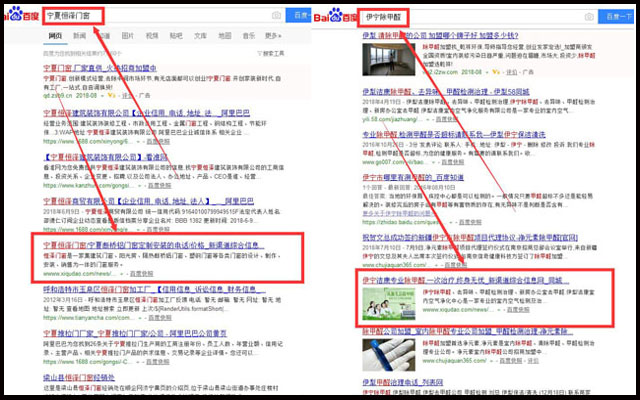Open 百度快照 for go007.com result
Image resolution: width=640 pixels, height=400 pixels.
tap(452, 162)
